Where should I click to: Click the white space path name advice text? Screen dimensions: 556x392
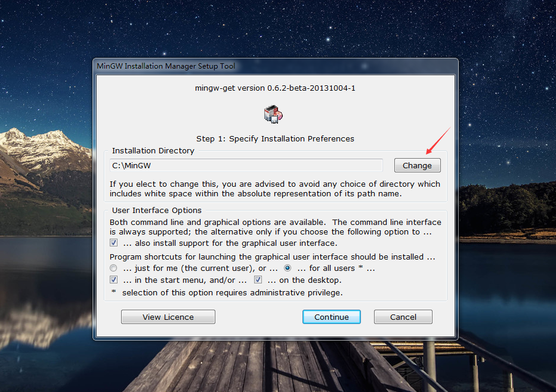275,189
